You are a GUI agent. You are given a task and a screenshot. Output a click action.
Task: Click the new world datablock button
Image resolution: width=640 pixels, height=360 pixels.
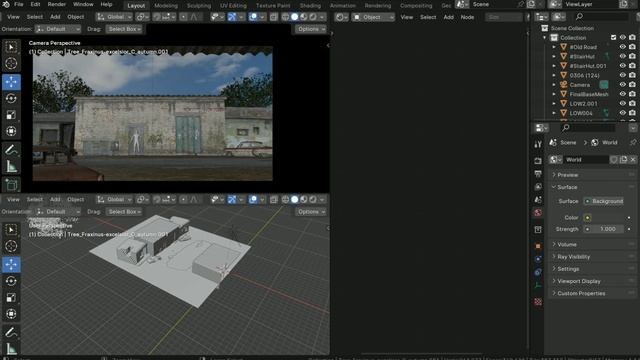point(623,160)
